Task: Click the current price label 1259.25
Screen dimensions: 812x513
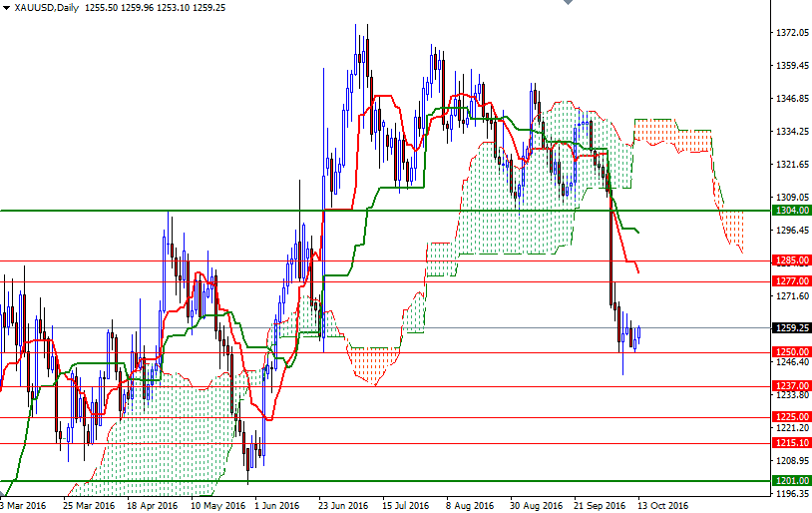Action: 791,328
